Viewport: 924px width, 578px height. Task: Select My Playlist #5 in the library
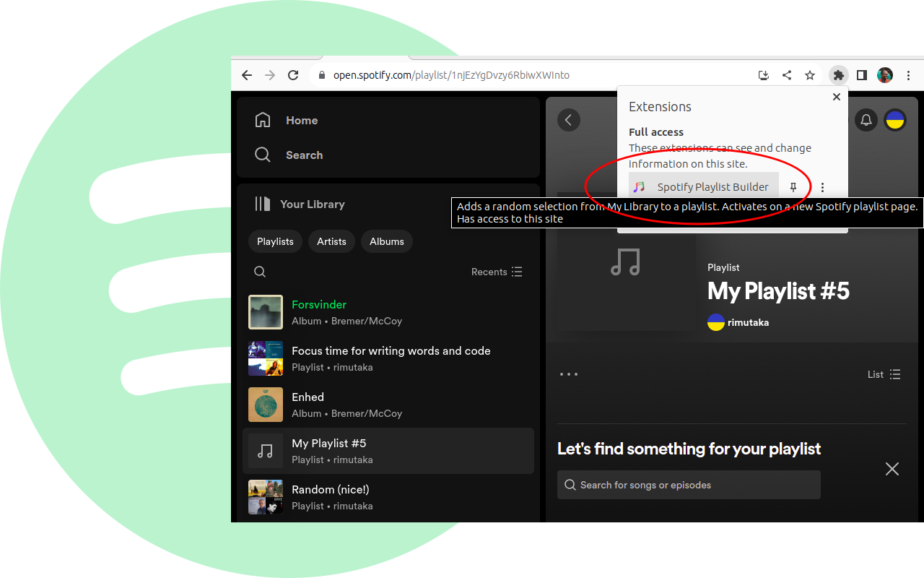pos(388,451)
